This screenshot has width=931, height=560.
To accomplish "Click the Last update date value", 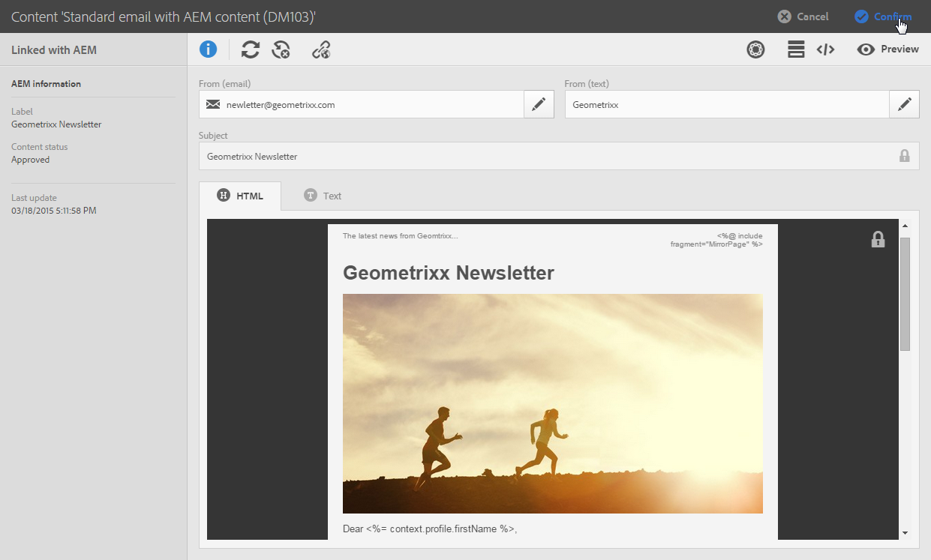I will [x=54, y=211].
